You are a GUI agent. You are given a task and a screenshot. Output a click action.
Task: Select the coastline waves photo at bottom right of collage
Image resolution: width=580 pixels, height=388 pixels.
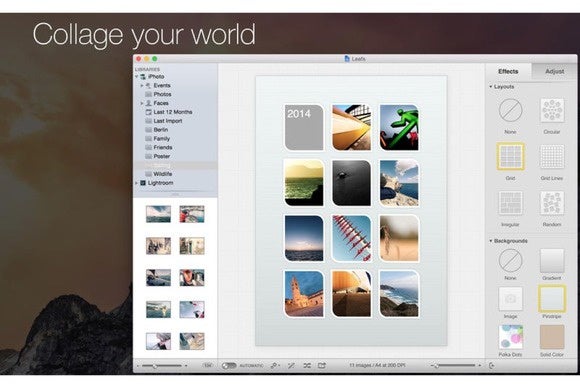(399, 294)
